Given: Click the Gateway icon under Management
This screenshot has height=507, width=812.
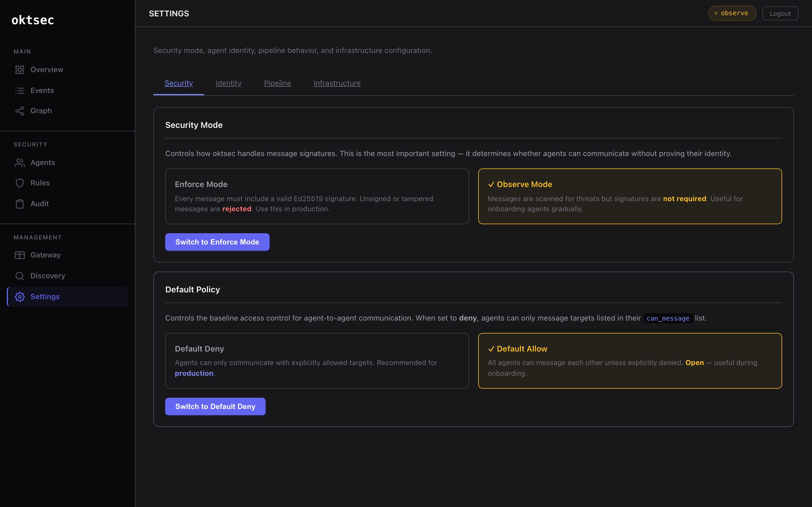Looking at the screenshot, I should click(x=19, y=255).
